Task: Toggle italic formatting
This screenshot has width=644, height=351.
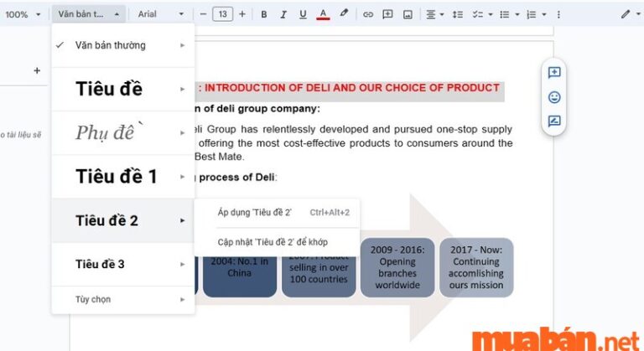Action: click(x=283, y=14)
